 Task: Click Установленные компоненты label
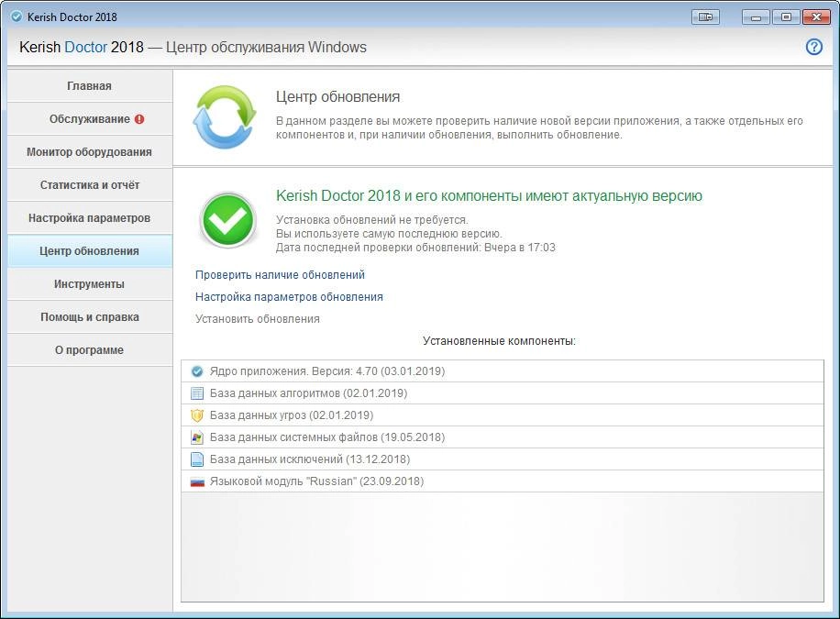[x=499, y=341]
